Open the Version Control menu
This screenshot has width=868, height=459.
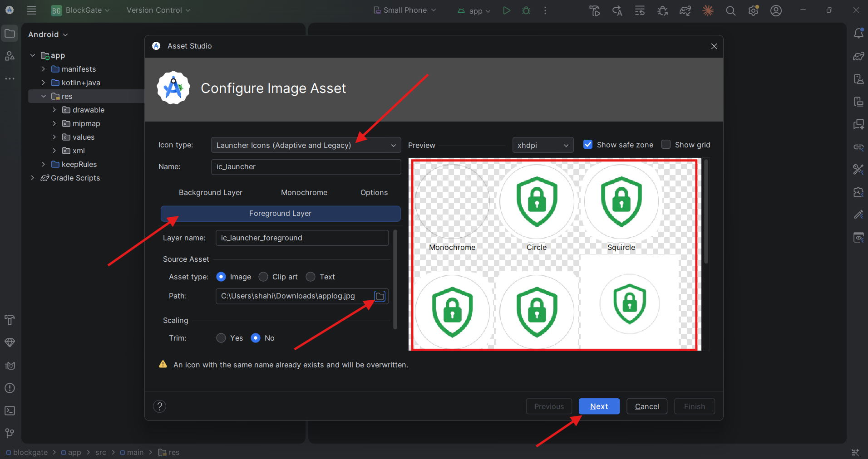pyautogui.click(x=158, y=10)
